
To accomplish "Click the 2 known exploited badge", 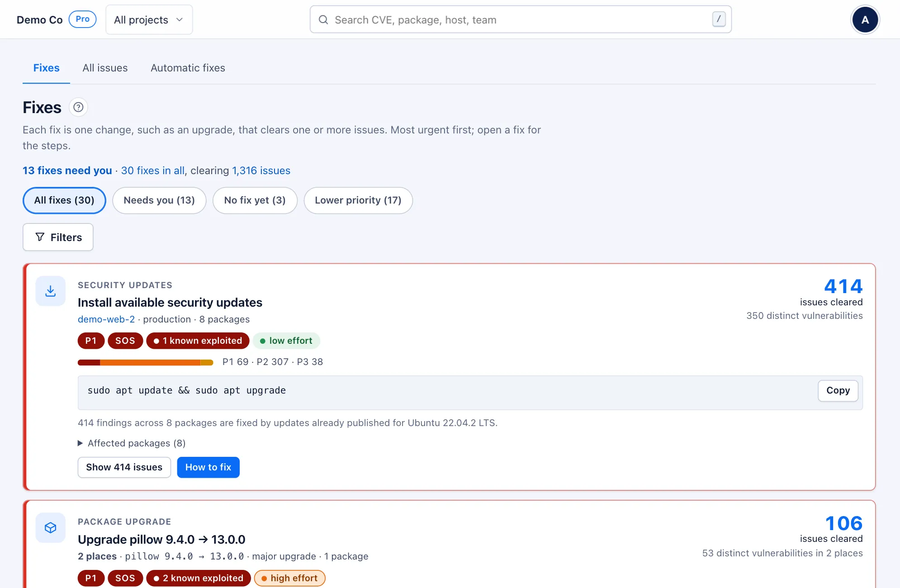I will tap(199, 578).
